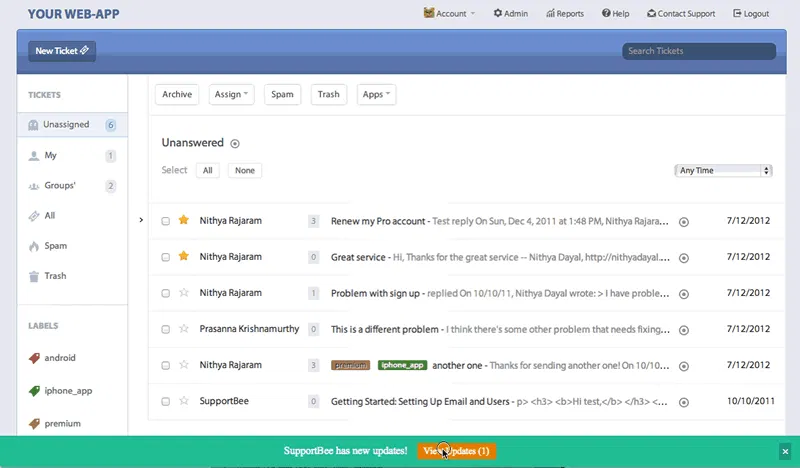Click the date '10/10/2011'

click(x=751, y=401)
